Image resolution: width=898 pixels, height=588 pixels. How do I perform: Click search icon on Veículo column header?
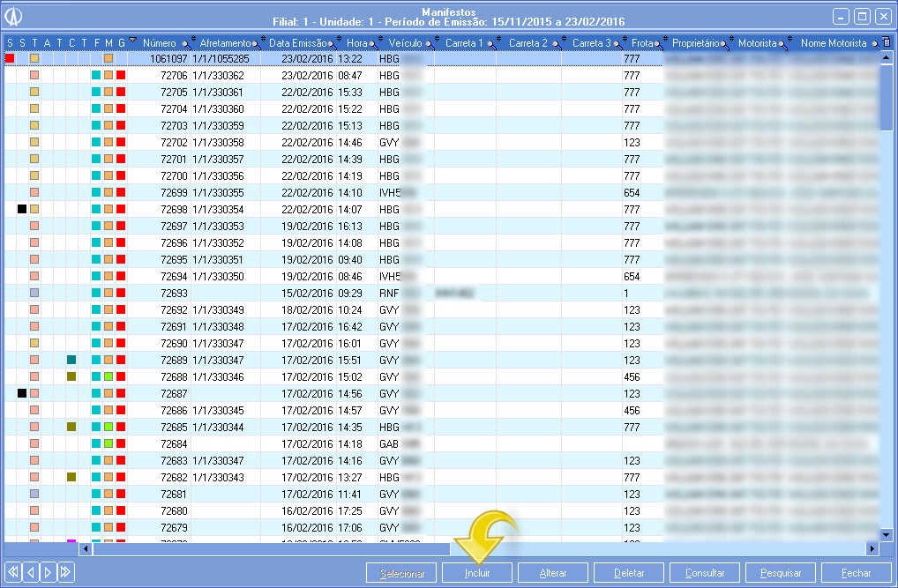(x=431, y=43)
